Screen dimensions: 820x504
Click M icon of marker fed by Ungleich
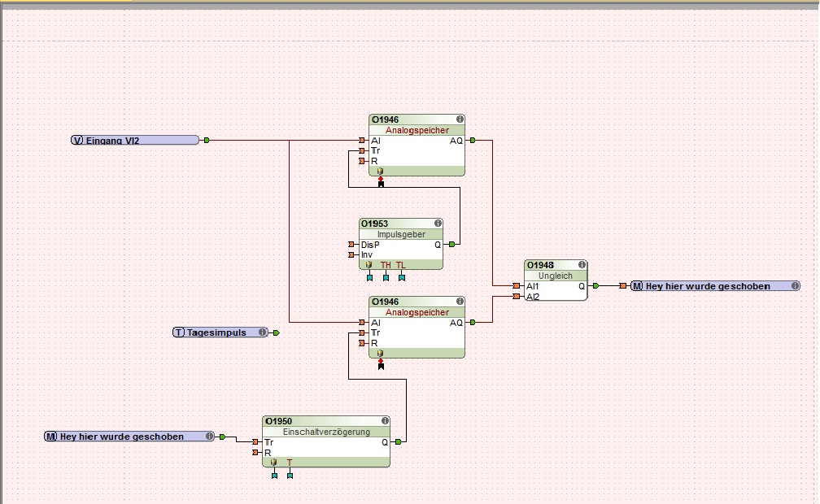point(637,286)
